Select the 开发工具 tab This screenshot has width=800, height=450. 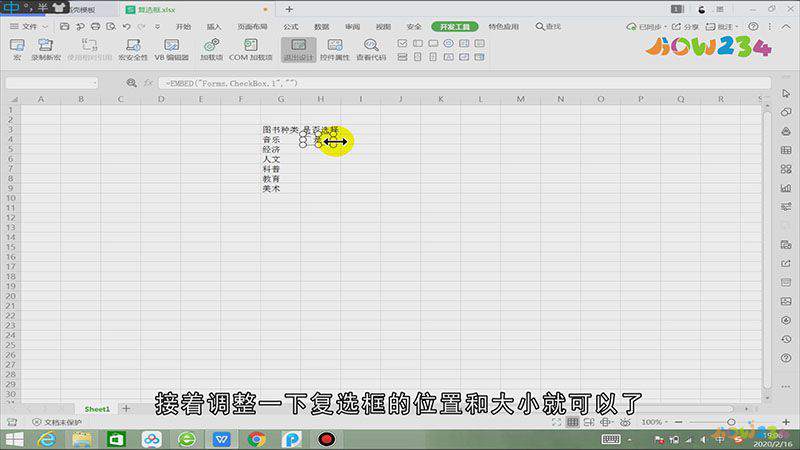pyautogui.click(x=455, y=26)
